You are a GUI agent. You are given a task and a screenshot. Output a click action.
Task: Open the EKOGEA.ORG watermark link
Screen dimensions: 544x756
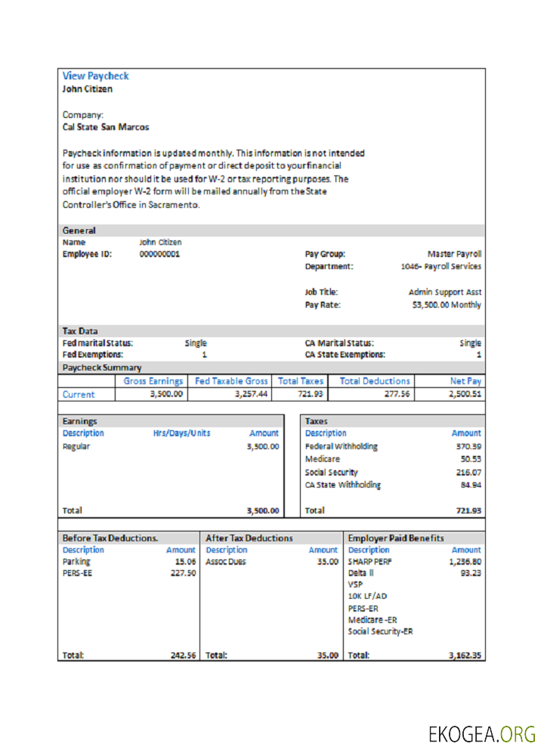pos(482,733)
